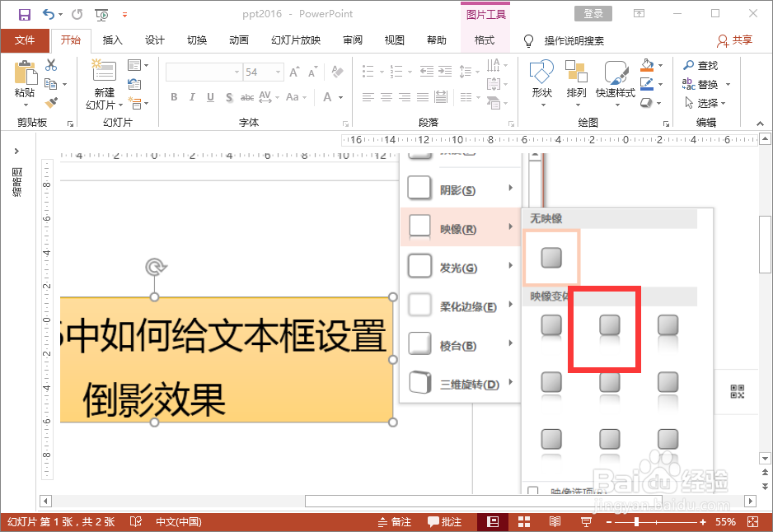Open the font name combo box

point(204,72)
